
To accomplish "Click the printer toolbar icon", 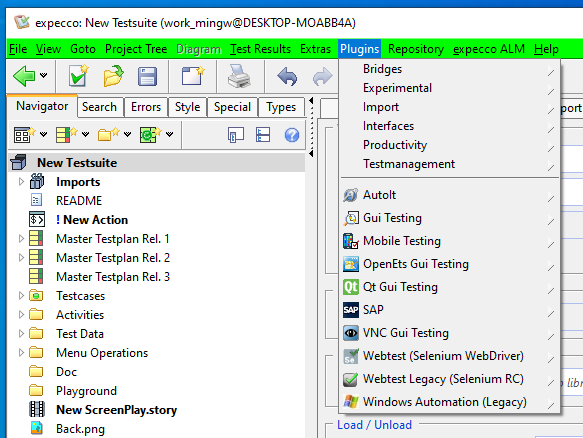I will click(239, 76).
